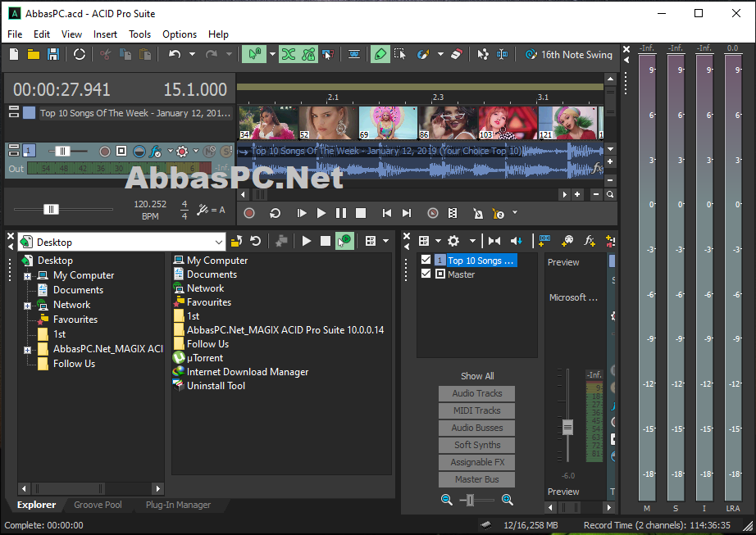Click the Soft Synths button
This screenshot has height=535, width=756.
477,445
